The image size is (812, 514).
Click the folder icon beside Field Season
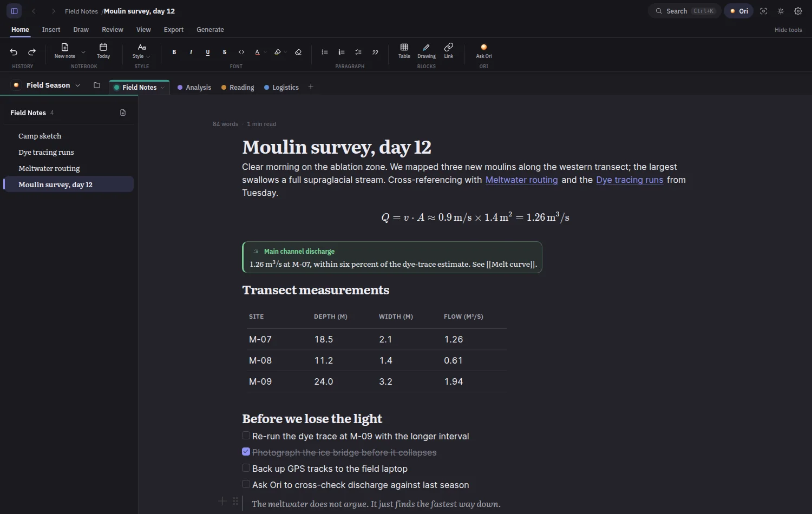(x=97, y=85)
